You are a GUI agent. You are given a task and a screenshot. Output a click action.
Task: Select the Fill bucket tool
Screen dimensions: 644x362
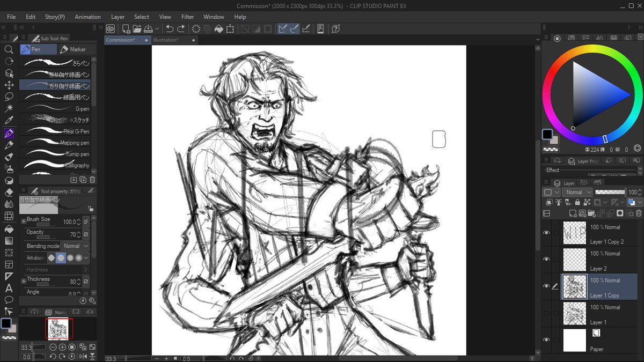[9, 228]
